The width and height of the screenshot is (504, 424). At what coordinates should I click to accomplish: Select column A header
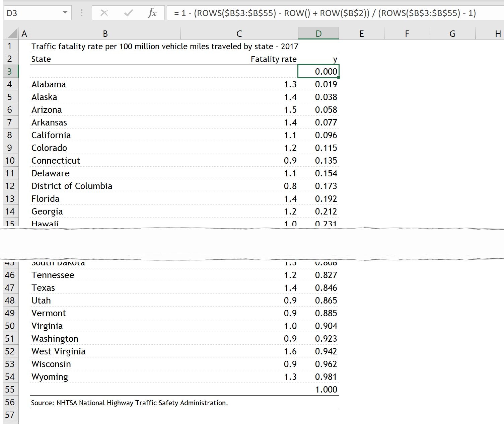[x=24, y=33]
